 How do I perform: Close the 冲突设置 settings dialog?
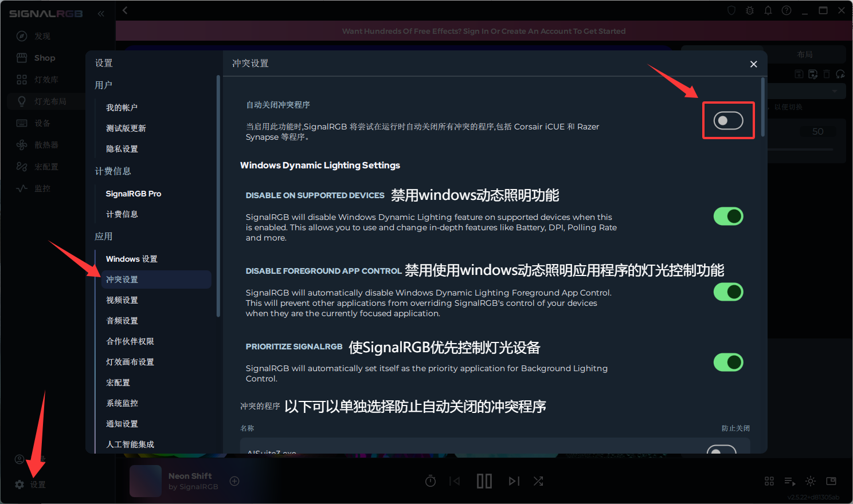pos(754,64)
